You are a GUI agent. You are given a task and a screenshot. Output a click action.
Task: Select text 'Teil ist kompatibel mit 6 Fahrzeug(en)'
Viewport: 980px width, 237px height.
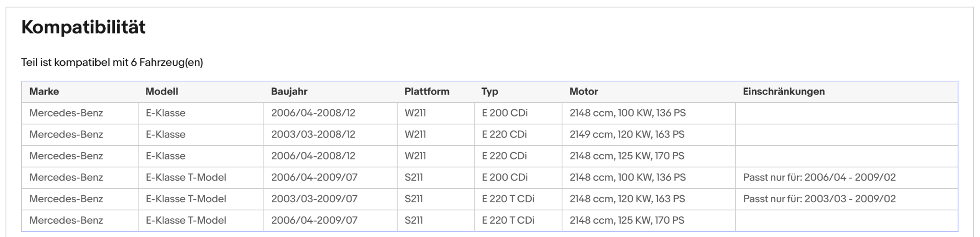coord(112,63)
